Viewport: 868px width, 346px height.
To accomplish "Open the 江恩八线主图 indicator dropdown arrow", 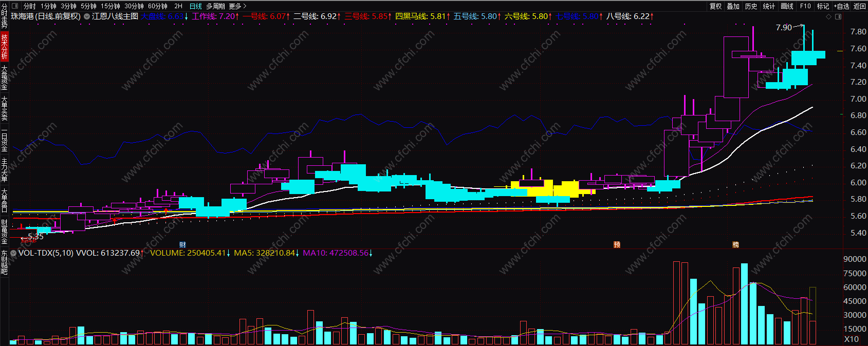I will pos(87,16).
